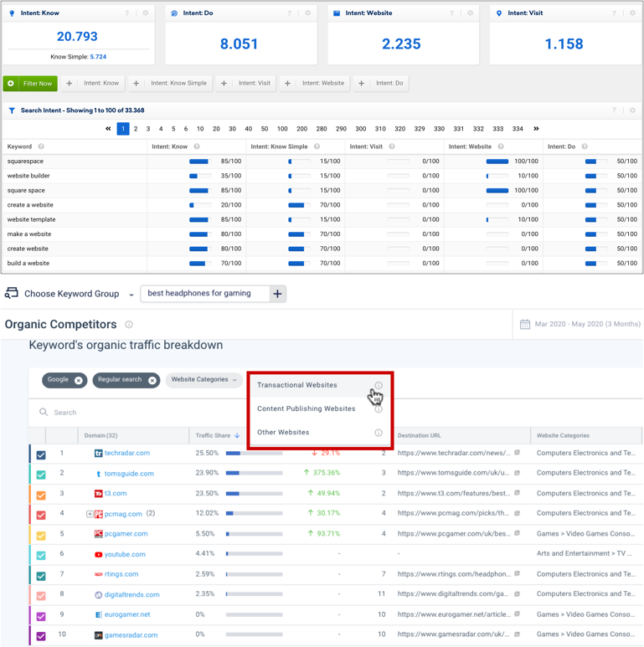
Task: Toggle checkbox for youtube.com row
Action: pyautogui.click(x=41, y=556)
